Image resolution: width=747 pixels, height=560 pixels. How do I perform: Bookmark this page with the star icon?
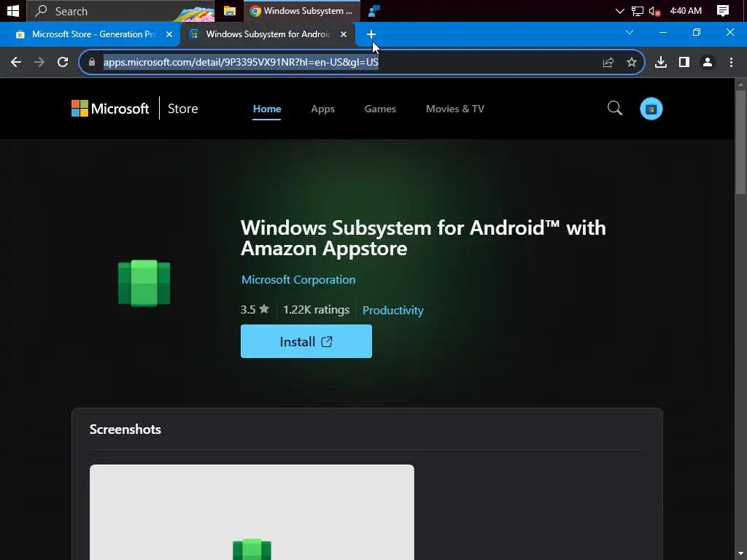tap(632, 63)
